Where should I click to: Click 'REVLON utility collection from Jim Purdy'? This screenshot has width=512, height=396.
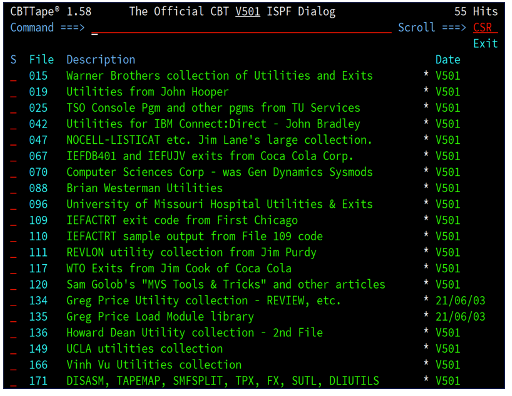point(191,252)
